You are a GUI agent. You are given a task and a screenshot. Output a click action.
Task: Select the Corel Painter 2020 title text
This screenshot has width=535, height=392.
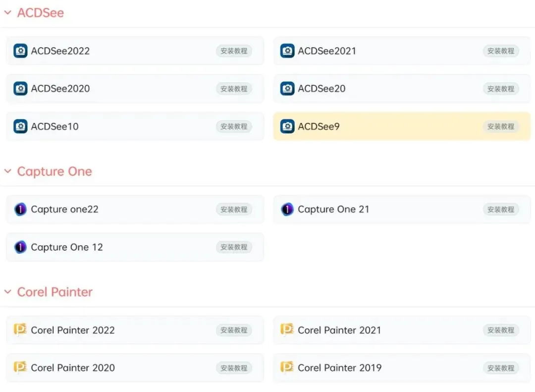pos(73,368)
